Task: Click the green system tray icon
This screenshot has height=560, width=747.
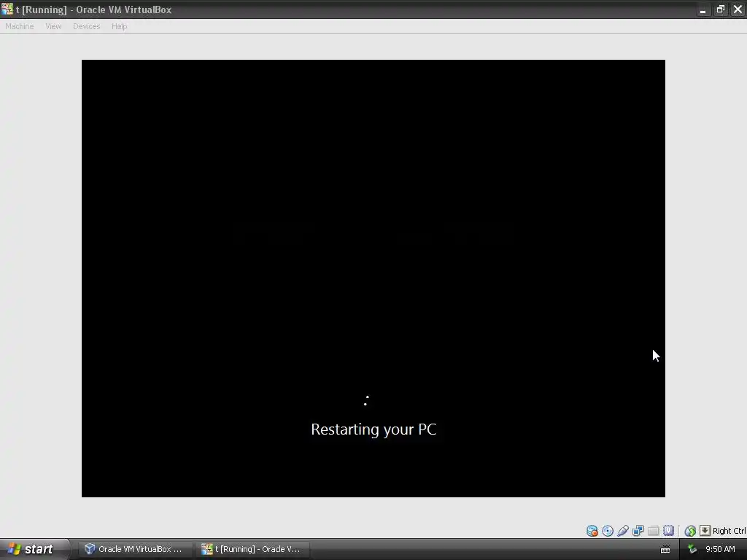Action: pyautogui.click(x=692, y=549)
